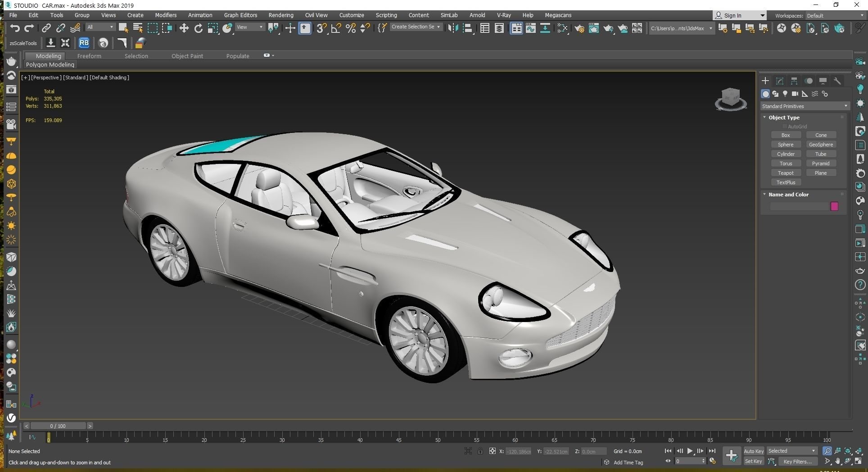
Task: Click the Isolate Selection toggle
Action: tap(468, 451)
